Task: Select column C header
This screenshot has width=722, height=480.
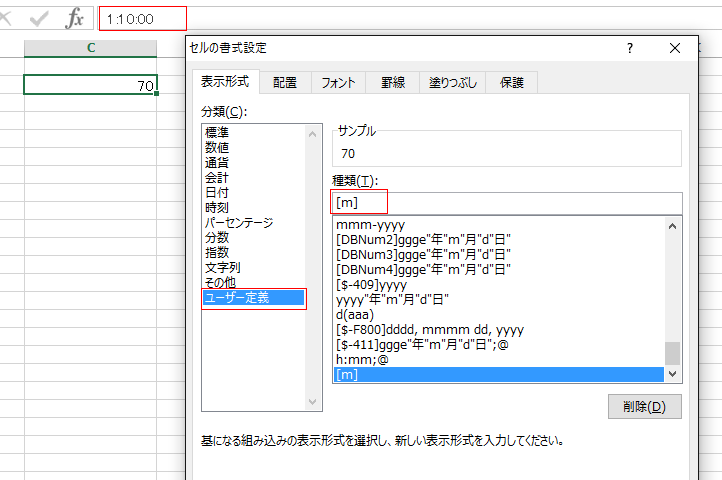Action: (90, 48)
